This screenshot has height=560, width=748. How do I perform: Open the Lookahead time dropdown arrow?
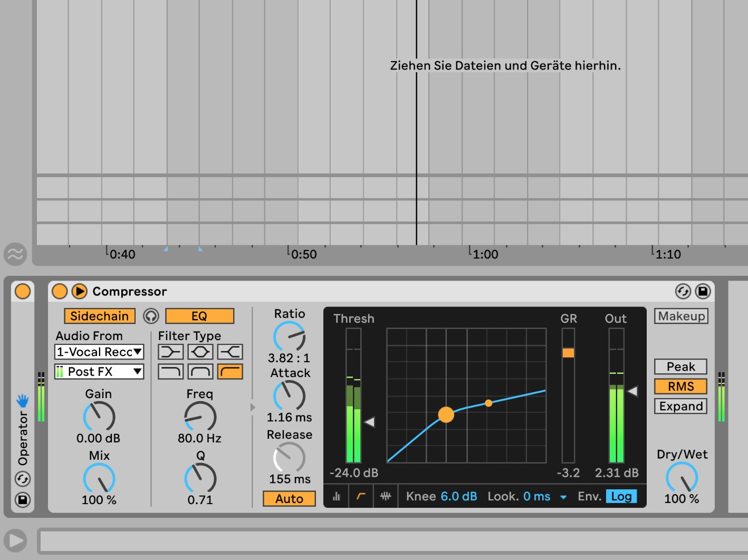pyautogui.click(x=563, y=497)
